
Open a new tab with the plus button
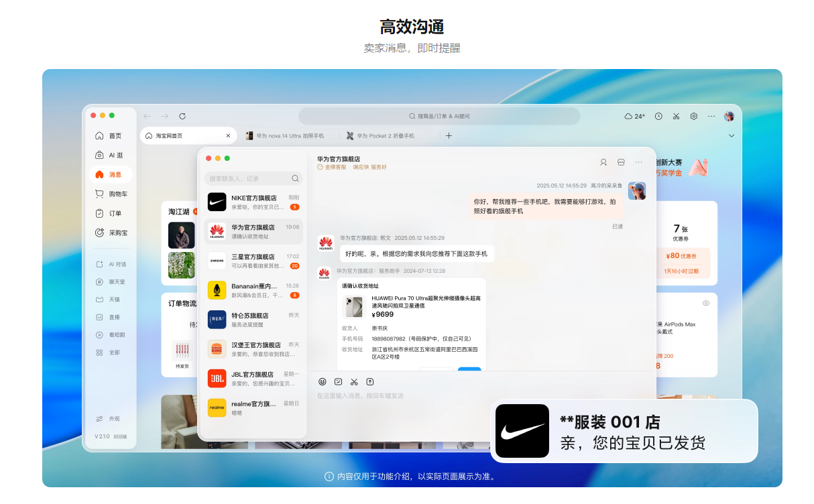tap(449, 135)
